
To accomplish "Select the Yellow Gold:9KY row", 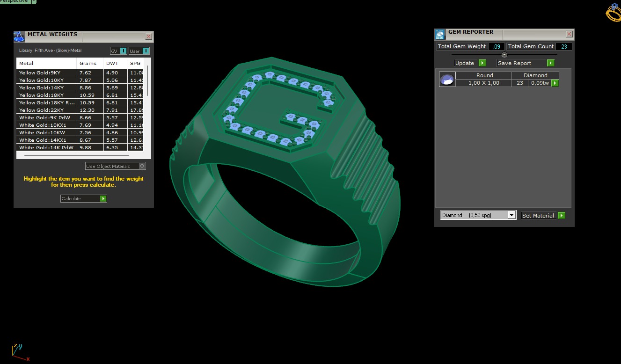I will (x=80, y=73).
